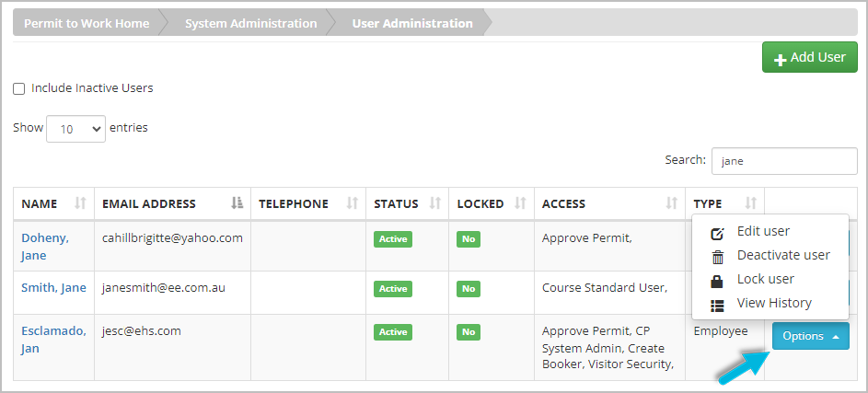Click the padlock icon beside Lock user
868x393 pixels.
tap(718, 280)
